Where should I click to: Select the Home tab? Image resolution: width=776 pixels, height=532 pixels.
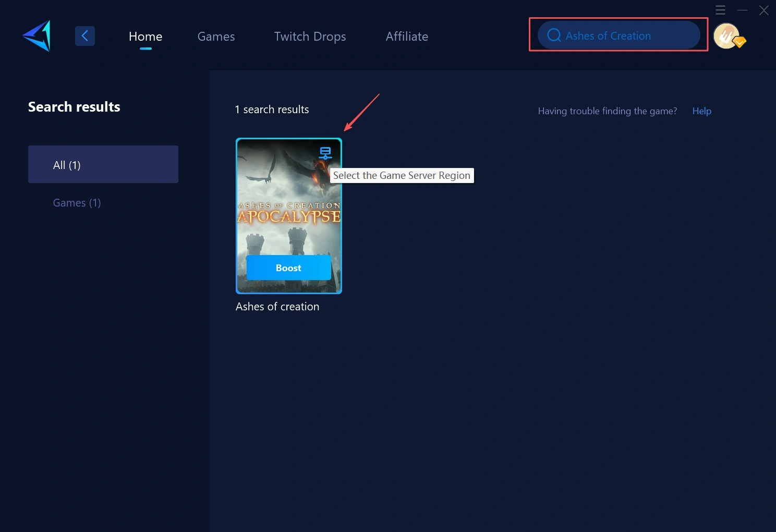(x=145, y=36)
